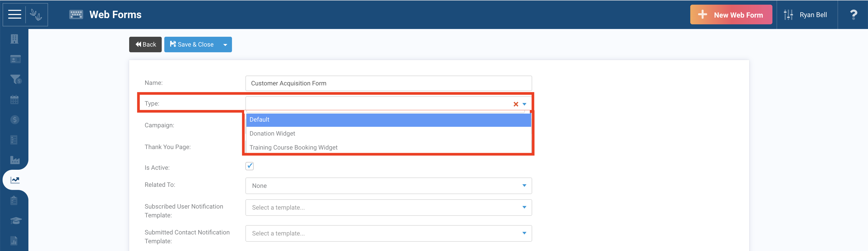Open the building icon in sidebar
Screen dimensions: 868x251
[14, 39]
